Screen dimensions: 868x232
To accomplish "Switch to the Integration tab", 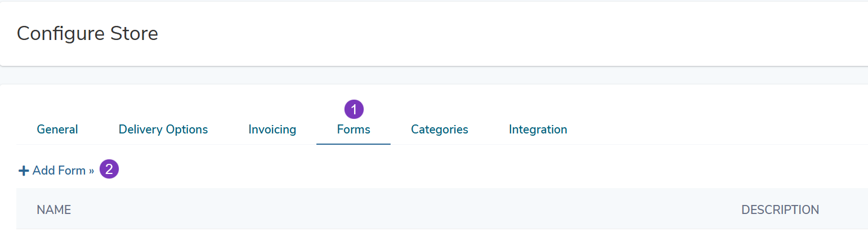I will (x=538, y=130).
